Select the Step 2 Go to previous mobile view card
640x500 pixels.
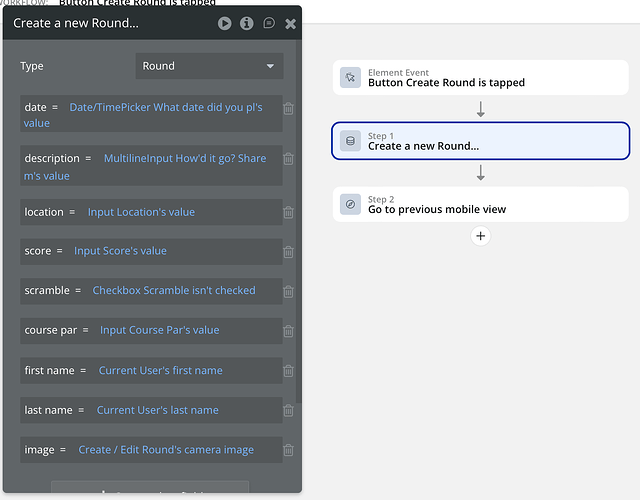pos(480,204)
